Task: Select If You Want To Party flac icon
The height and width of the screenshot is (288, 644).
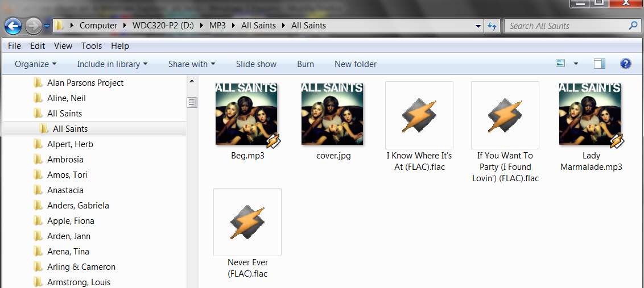Action: (505, 115)
